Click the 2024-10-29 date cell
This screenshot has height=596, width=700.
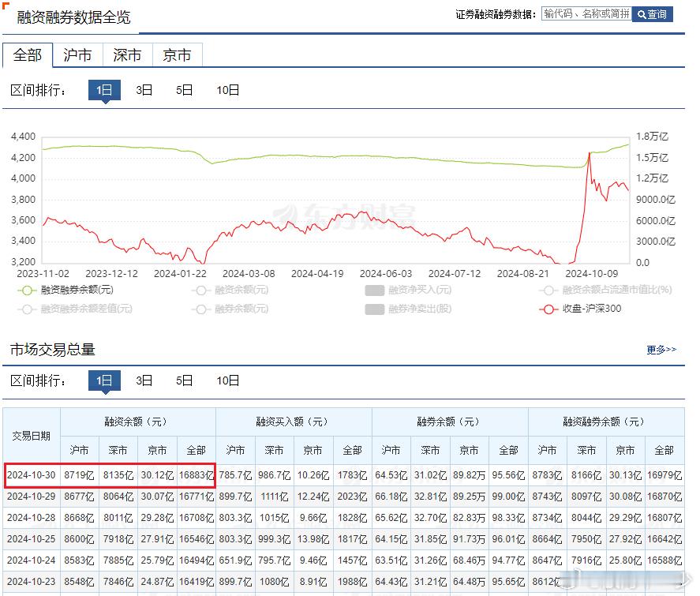click(32, 497)
